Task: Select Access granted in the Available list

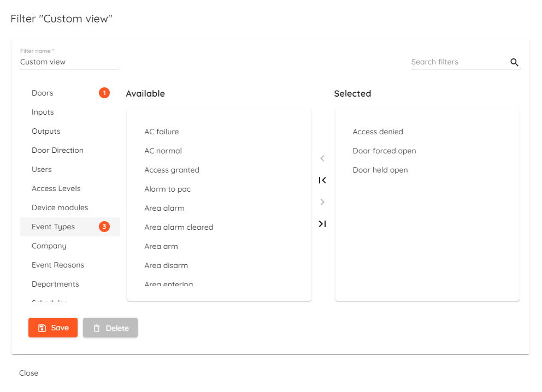Action: tap(172, 170)
